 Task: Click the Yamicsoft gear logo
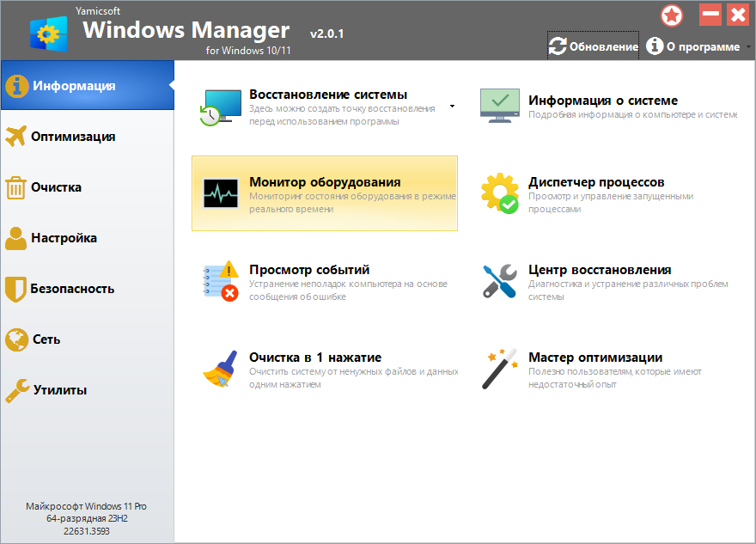[x=49, y=34]
